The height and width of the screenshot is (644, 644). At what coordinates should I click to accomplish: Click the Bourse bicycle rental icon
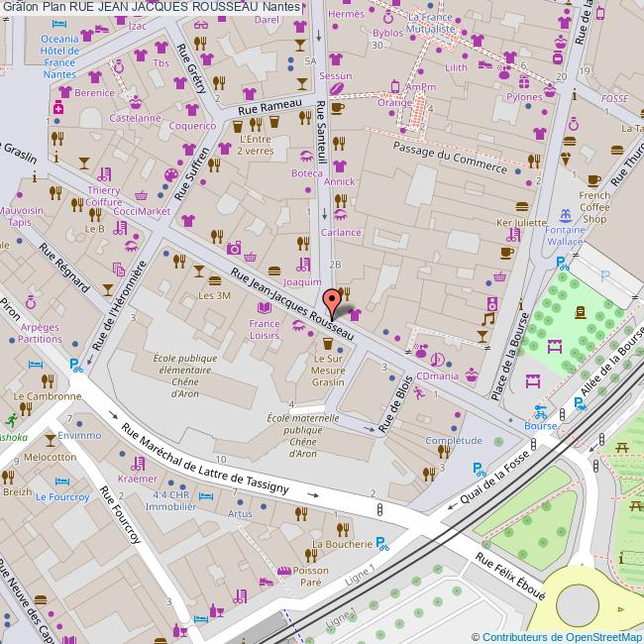point(541,412)
